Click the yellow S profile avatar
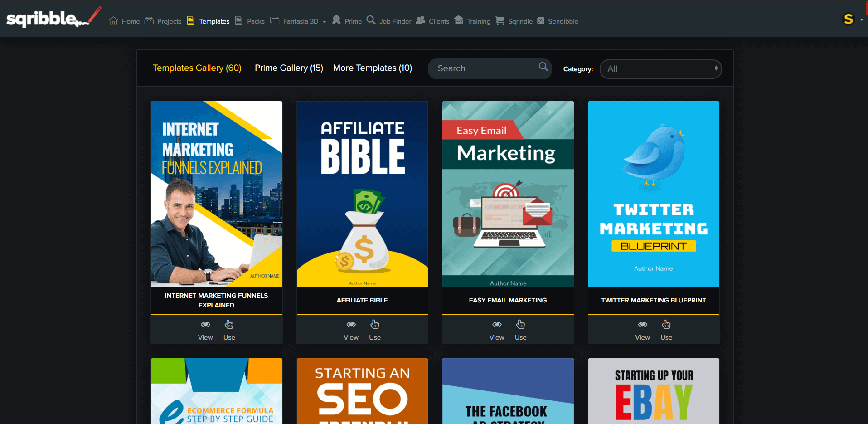This screenshot has width=868, height=424. (849, 19)
